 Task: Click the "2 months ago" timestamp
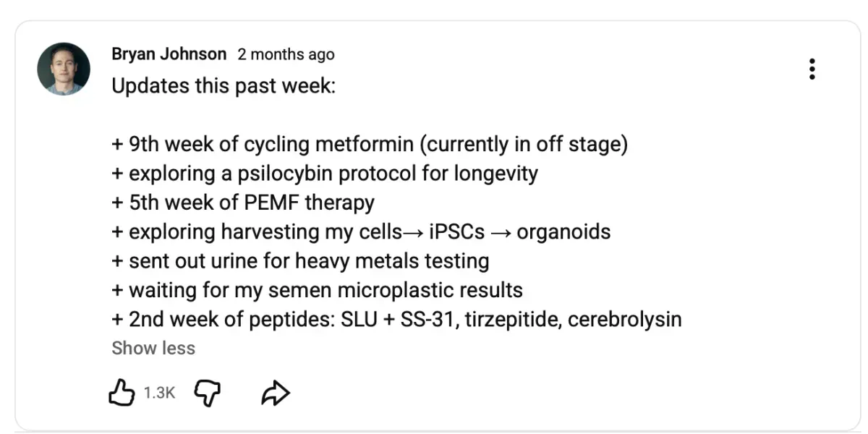click(x=286, y=54)
